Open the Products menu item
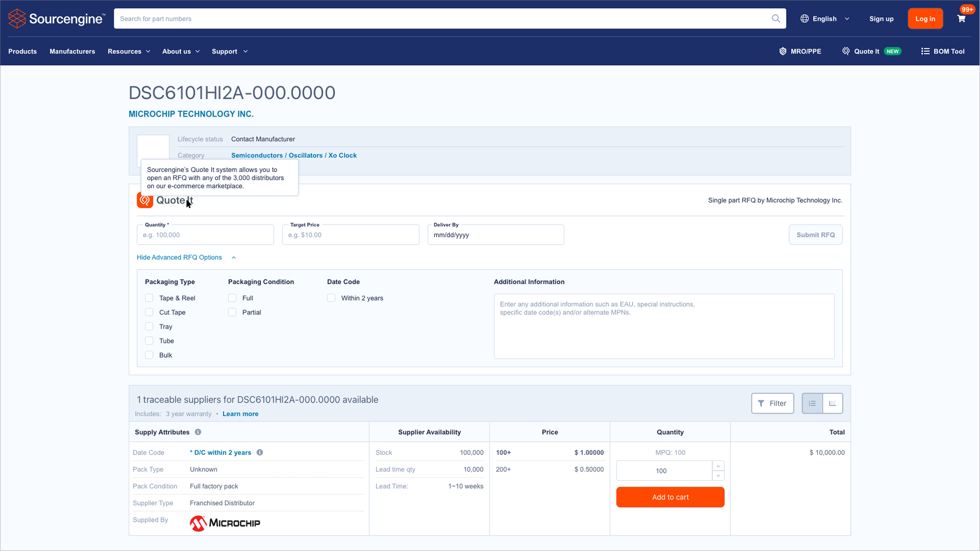This screenshot has height=551, width=980. point(22,51)
